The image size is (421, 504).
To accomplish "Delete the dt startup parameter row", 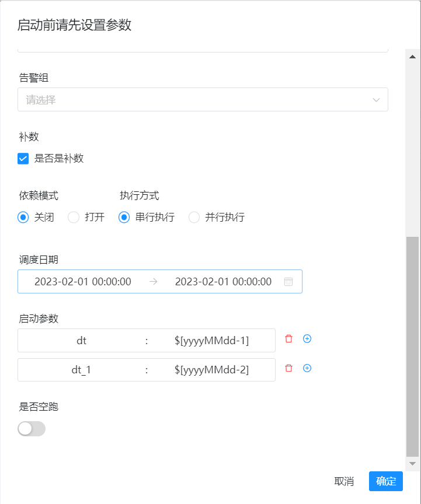I will click(288, 339).
